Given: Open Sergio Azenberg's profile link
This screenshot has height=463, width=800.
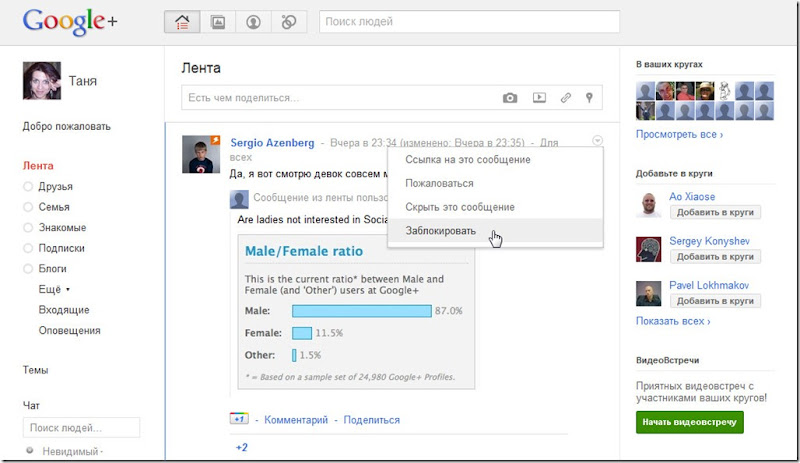Looking at the screenshot, I should click(x=272, y=142).
